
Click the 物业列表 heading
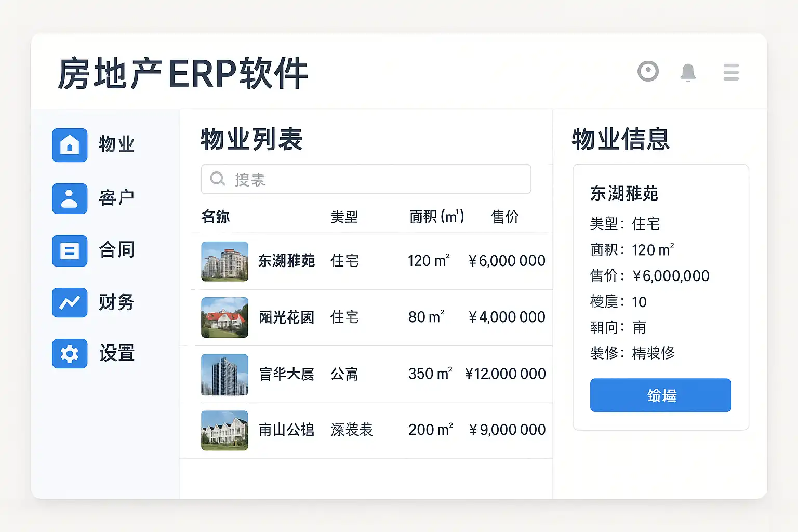251,139
